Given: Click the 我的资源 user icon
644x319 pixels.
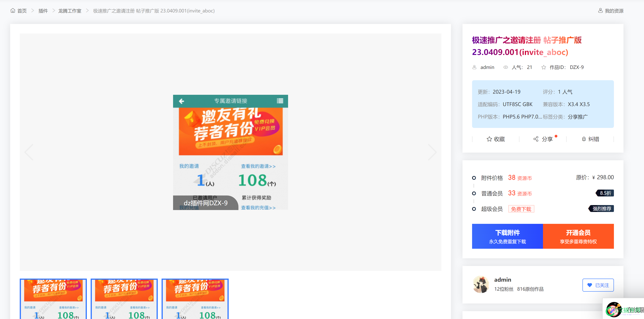Looking at the screenshot, I should click(600, 11).
